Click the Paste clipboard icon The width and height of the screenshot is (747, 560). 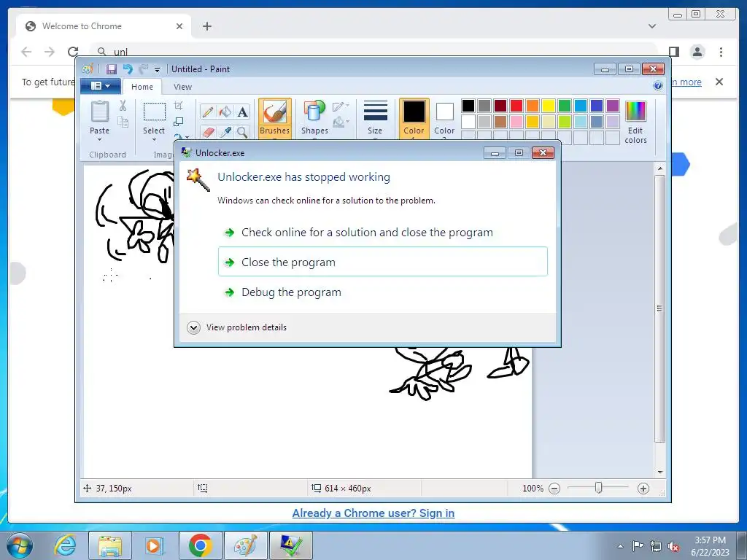[99, 112]
